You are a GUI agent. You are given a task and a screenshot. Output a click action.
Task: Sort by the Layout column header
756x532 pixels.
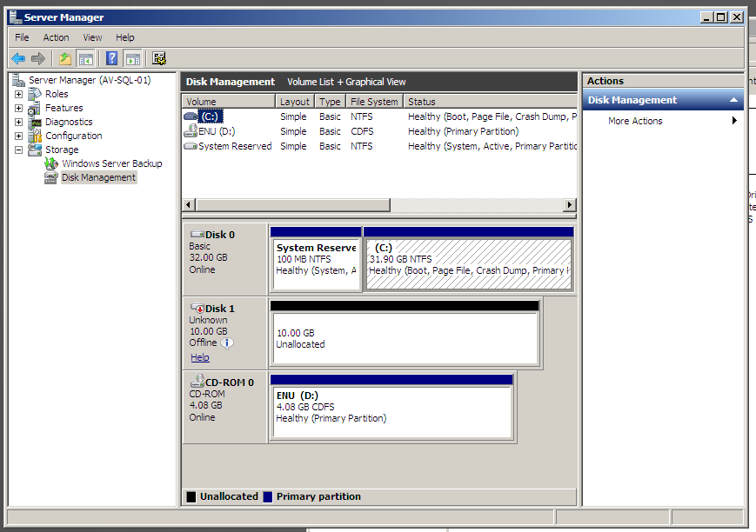click(x=295, y=102)
